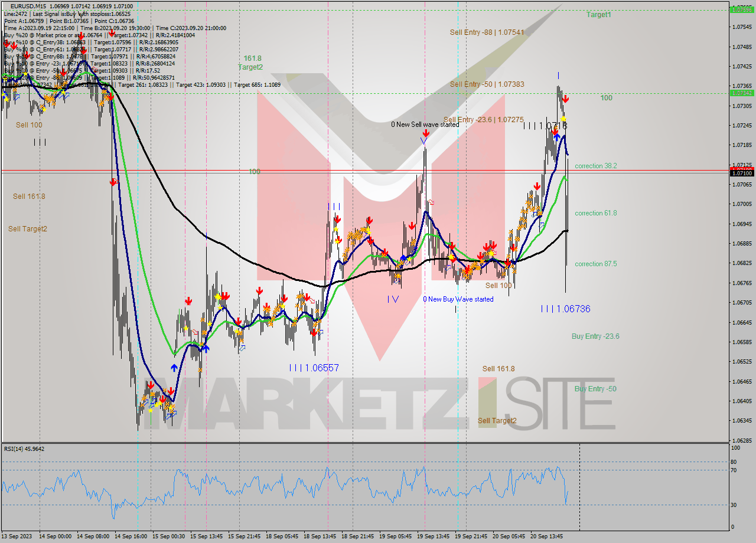
Task: Click '20 Sep 13:45' on time axis
Action: 546,537
